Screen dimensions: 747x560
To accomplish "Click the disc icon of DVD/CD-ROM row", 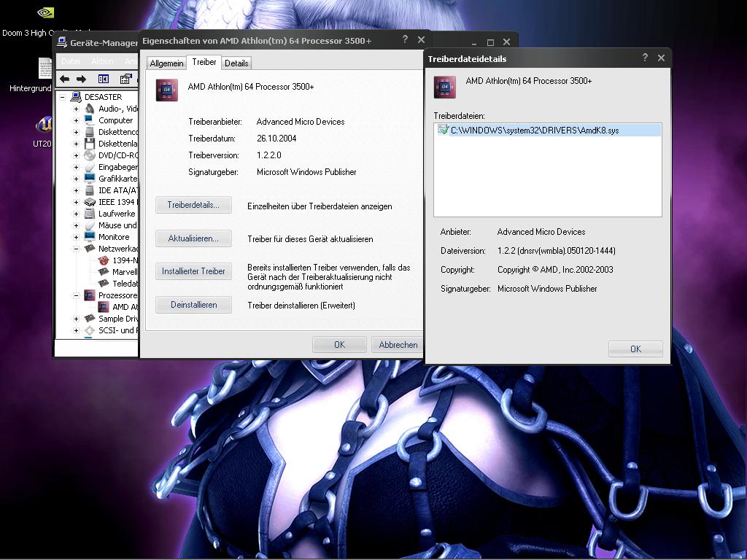I will click(x=90, y=155).
